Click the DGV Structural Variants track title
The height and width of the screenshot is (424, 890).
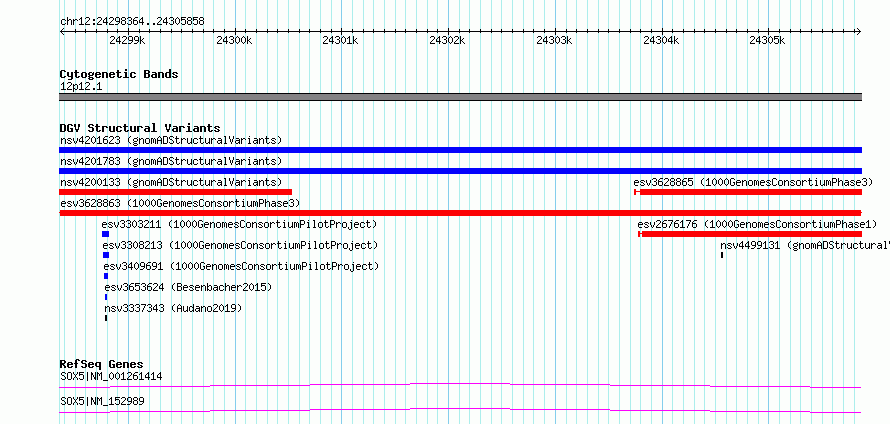(140, 128)
